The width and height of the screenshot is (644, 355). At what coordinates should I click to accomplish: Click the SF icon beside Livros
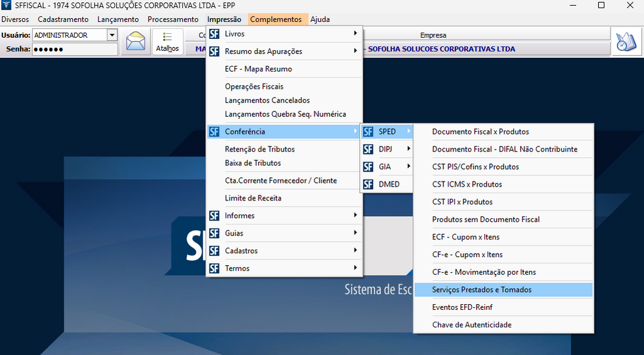click(x=214, y=34)
